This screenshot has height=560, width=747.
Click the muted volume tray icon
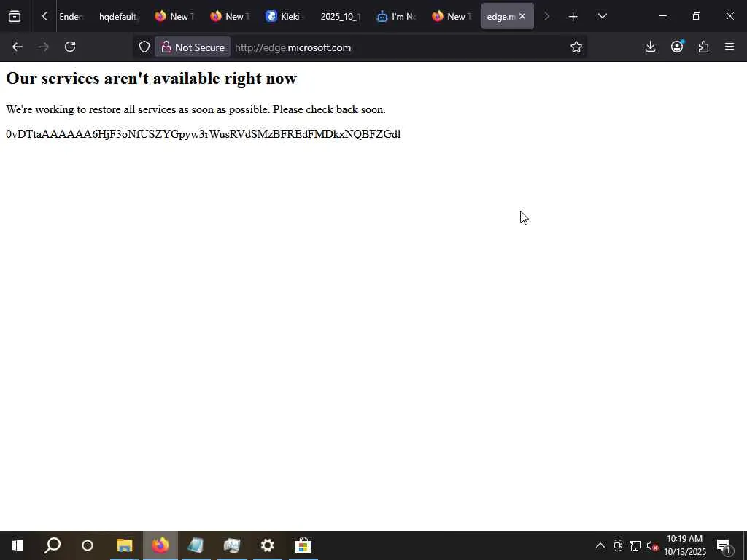tap(652, 545)
